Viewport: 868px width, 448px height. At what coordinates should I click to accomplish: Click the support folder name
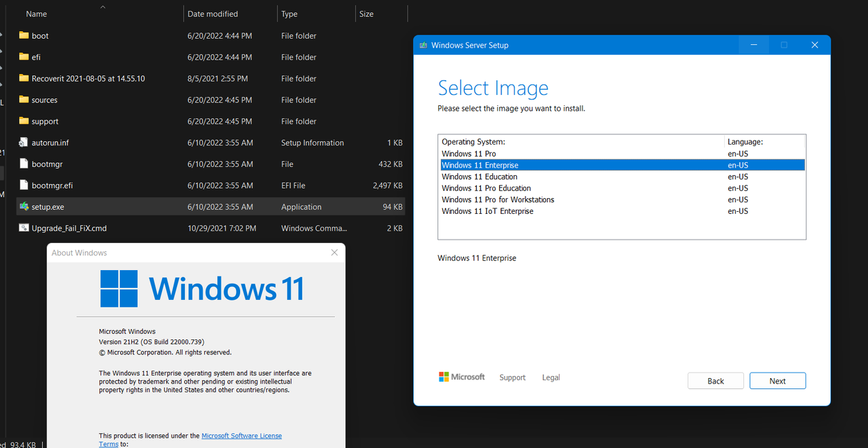pyautogui.click(x=45, y=122)
